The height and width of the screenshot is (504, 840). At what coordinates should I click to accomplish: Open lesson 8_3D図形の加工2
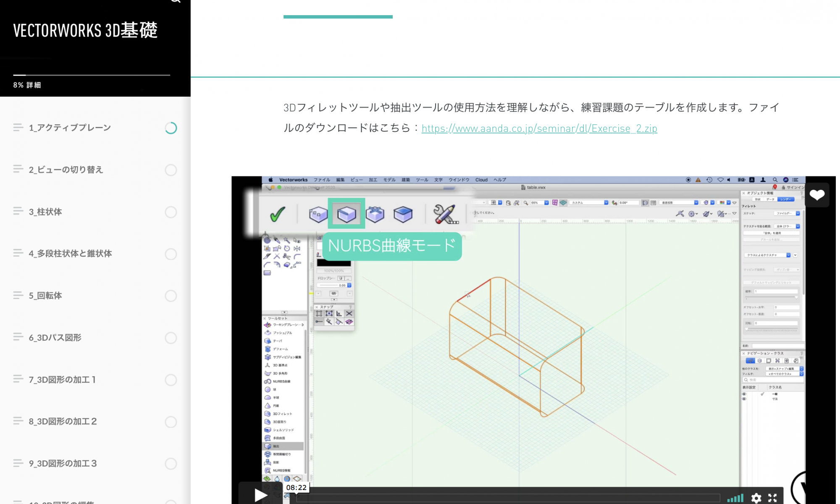click(x=63, y=421)
